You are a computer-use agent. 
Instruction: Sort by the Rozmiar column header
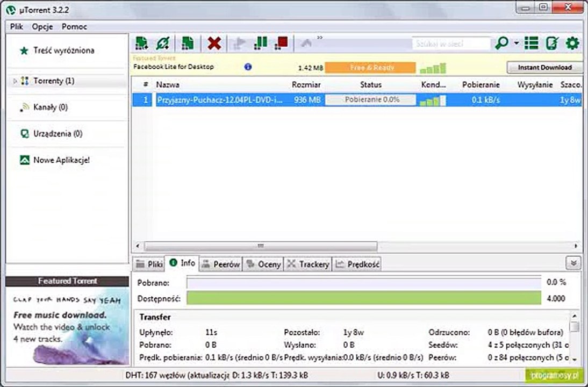coord(306,85)
